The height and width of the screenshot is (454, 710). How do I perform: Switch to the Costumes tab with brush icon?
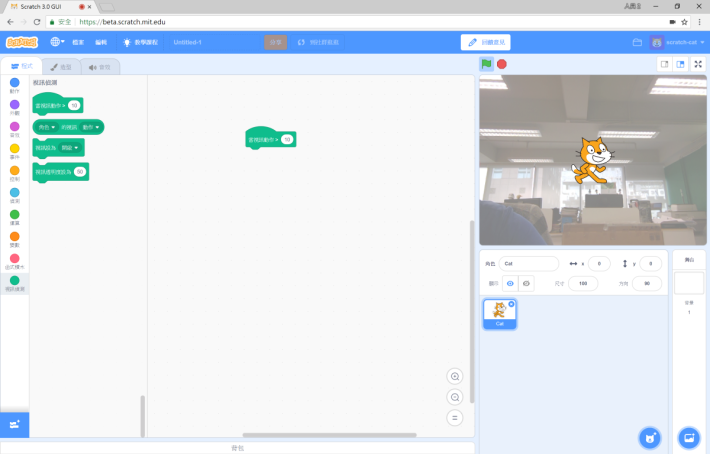pyautogui.click(x=61, y=67)
